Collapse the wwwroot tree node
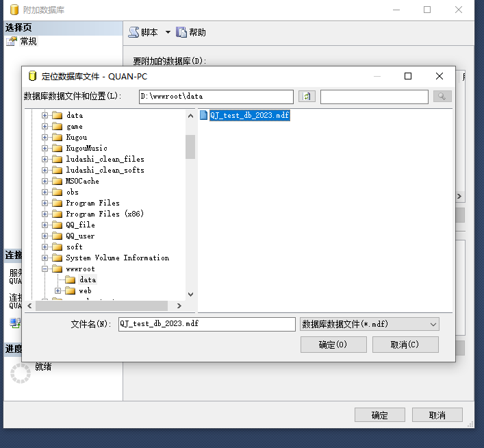 click(45, 269)
